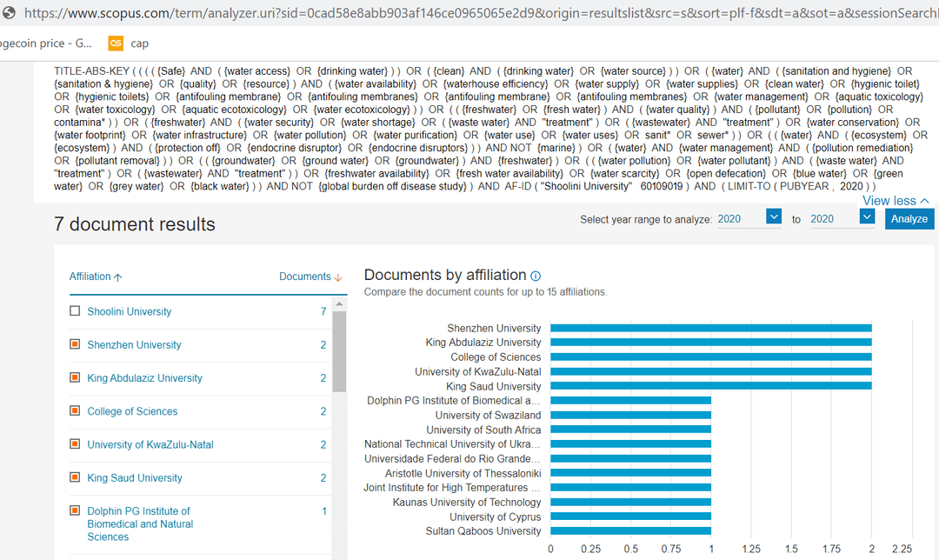Screen dimensions: 939x560
Task: Click the Kaunas University of Technology bar
Action: [630, 502]
